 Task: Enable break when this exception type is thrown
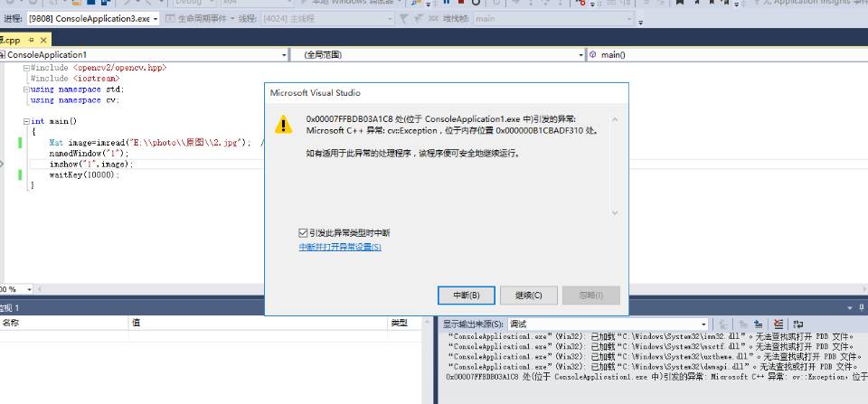(x=303, y=232)
